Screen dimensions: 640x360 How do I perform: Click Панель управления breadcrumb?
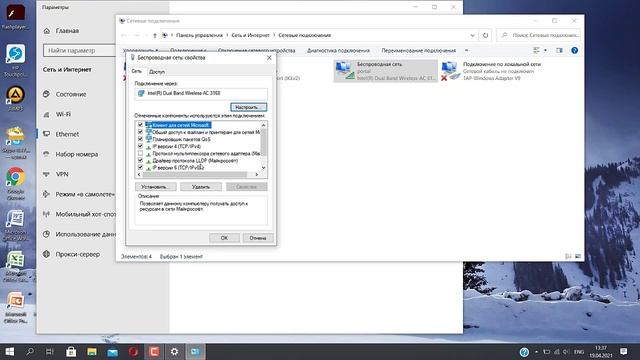199,36
